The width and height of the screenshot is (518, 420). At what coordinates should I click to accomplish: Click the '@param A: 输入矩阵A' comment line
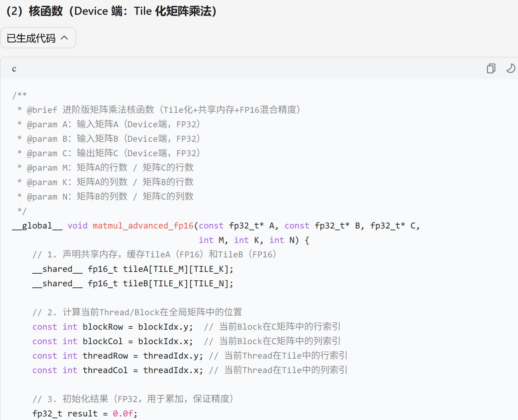click(x=109, y=124)
